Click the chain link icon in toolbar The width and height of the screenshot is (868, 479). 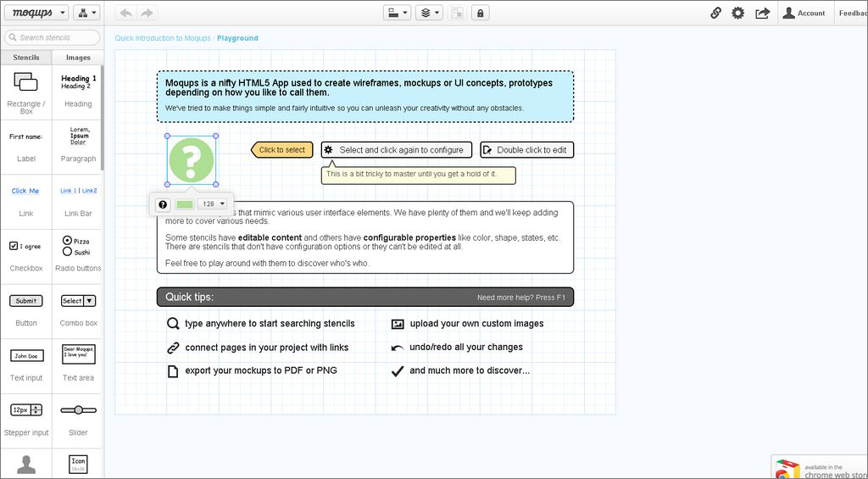[x=715, y=13]
